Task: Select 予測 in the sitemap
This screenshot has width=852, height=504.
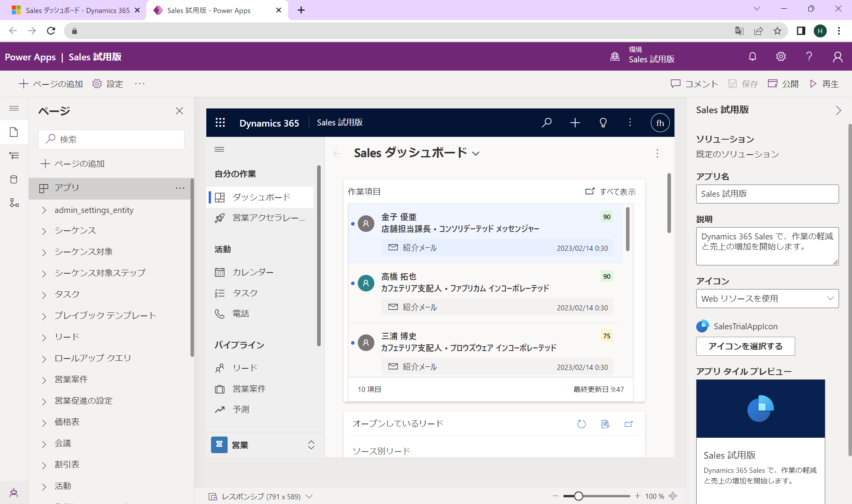Action: [x=260, y=409]
